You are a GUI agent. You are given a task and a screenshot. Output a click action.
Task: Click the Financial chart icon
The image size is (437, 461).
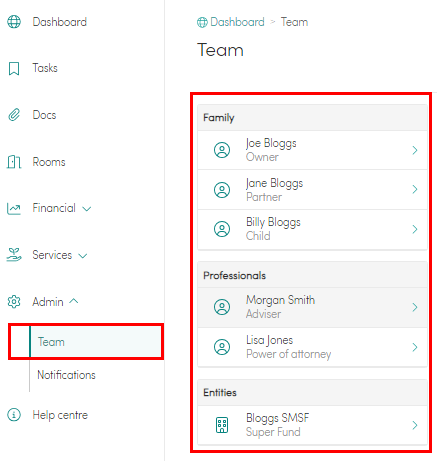[x=14, y=209]
